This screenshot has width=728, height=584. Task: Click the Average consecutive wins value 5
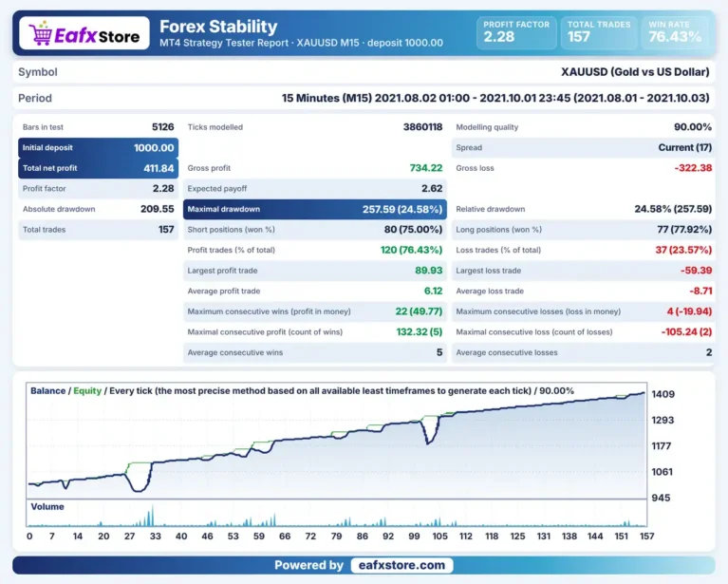pos(439,351)
